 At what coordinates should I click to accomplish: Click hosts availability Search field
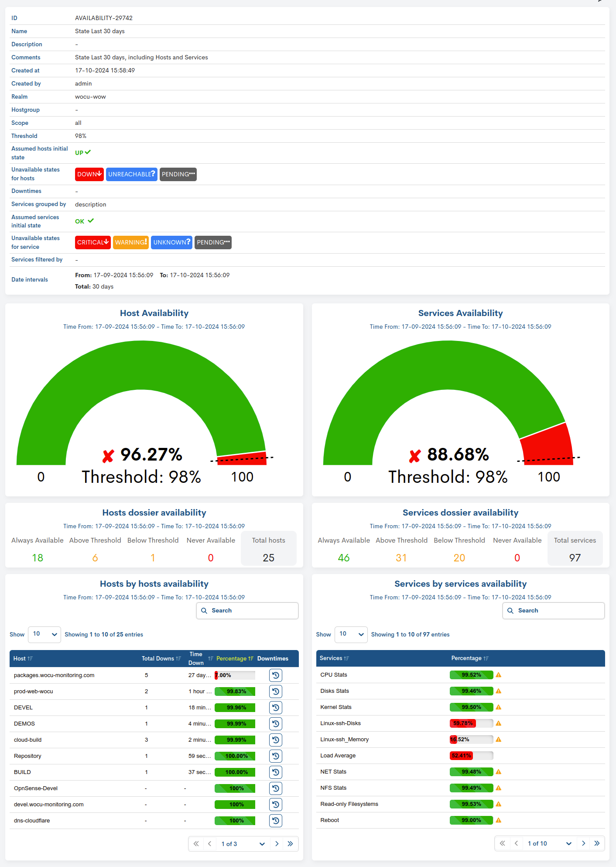247,611
